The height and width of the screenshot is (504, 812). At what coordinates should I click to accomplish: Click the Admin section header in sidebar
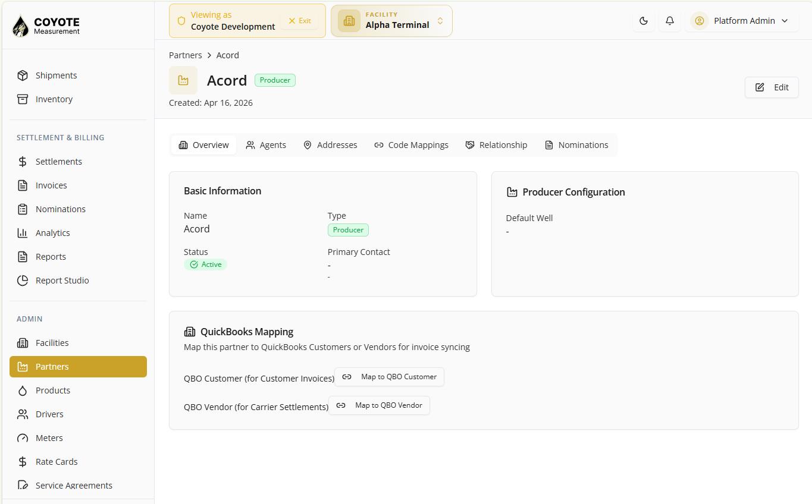click(x=29, y=319)
